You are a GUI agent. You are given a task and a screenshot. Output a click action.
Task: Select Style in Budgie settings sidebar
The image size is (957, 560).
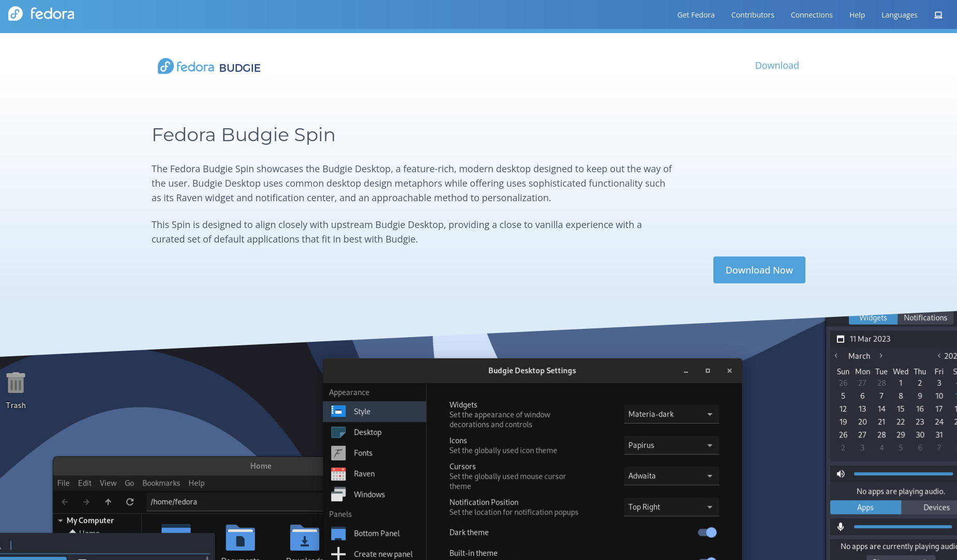tap(375, 412)
